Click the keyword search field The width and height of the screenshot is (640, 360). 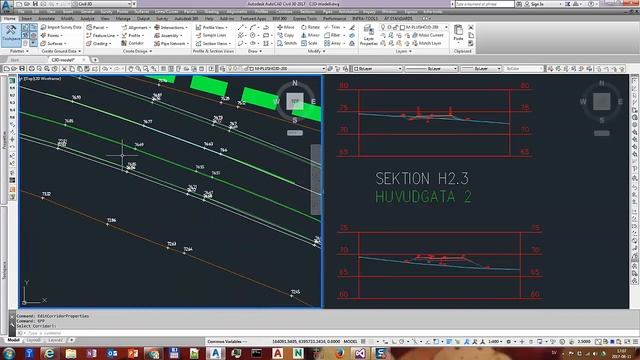pyautogui.click(x=484, y=4)
